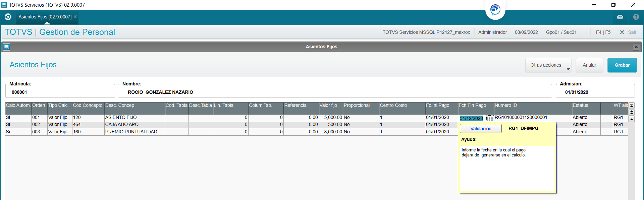Click the Asientos Fijos panel window icon
Image resolution: width=644 pixels, height=200 pixels.
point(6,47)
